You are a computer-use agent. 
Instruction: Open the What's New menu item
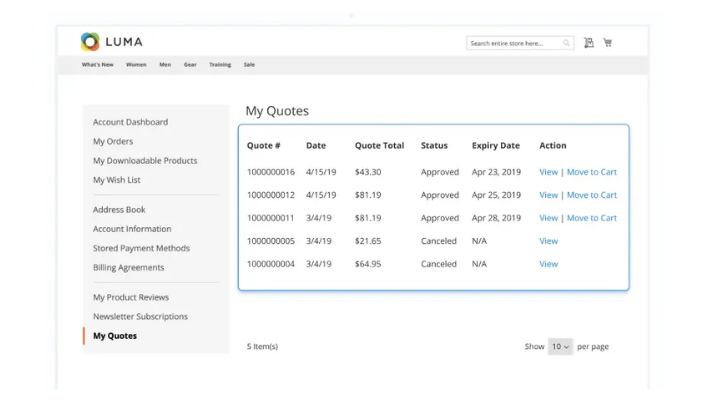pyautogui.click(x=98, y=65)
